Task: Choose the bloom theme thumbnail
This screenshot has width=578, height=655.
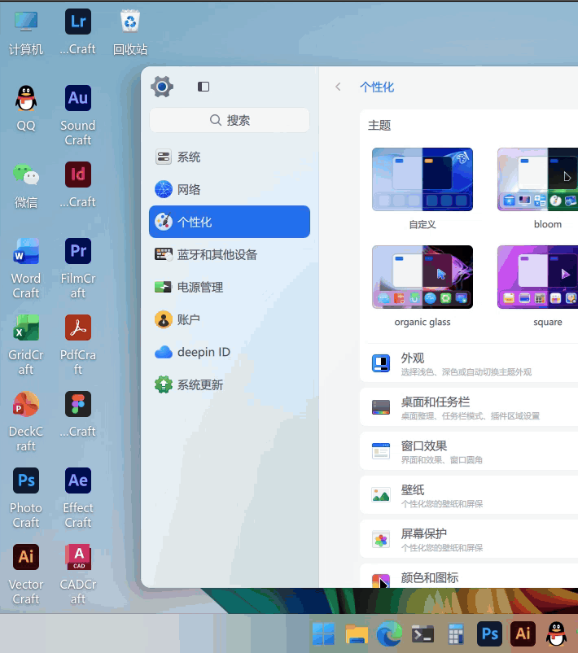Action: [537, 179]
